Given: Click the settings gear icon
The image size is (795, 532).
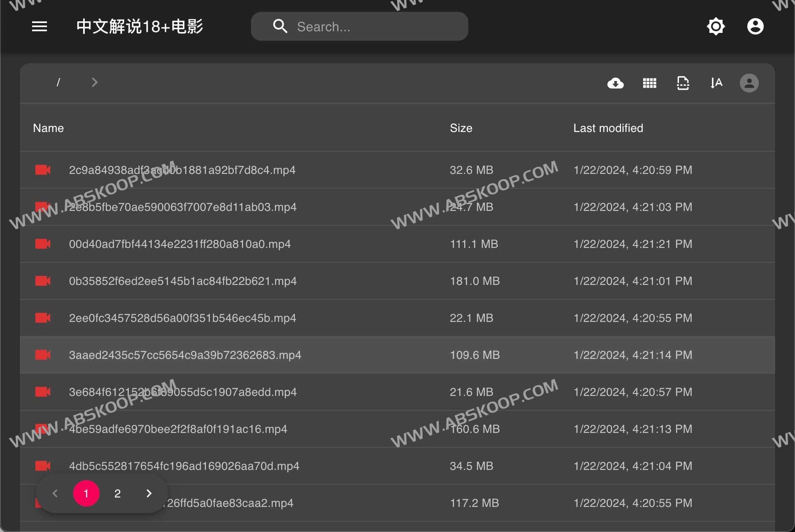Looking at the screenshot, I should pos(716,26).
